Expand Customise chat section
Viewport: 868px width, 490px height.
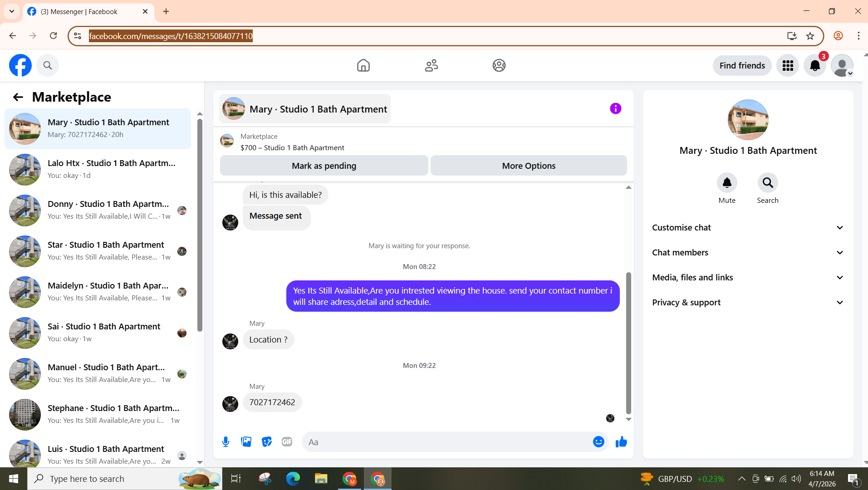pyautogui.click(x=748, y=228)
